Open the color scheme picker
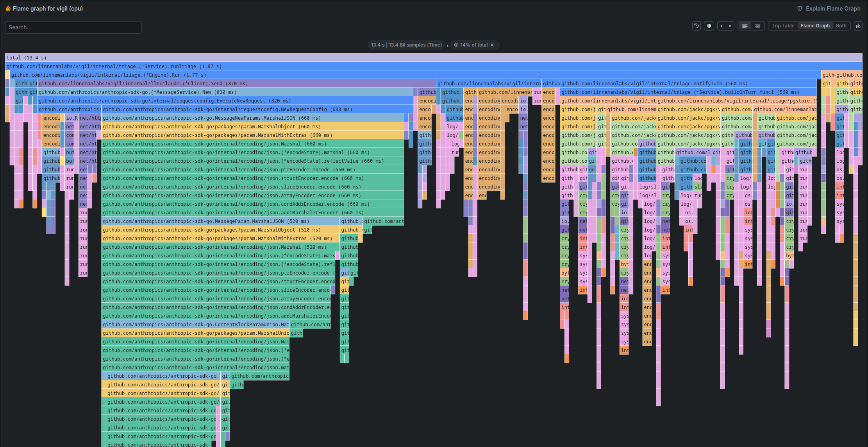The image size is (868, 447). [x=709, y=25]
